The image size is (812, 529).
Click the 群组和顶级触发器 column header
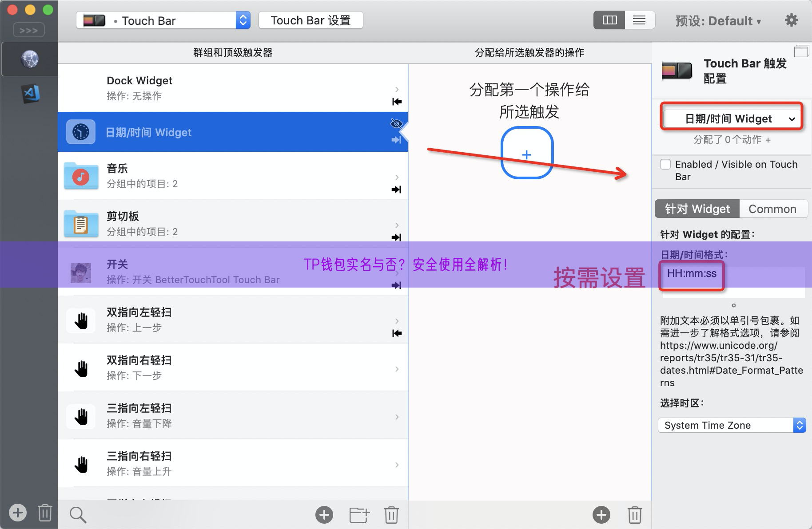pos(233,53)
